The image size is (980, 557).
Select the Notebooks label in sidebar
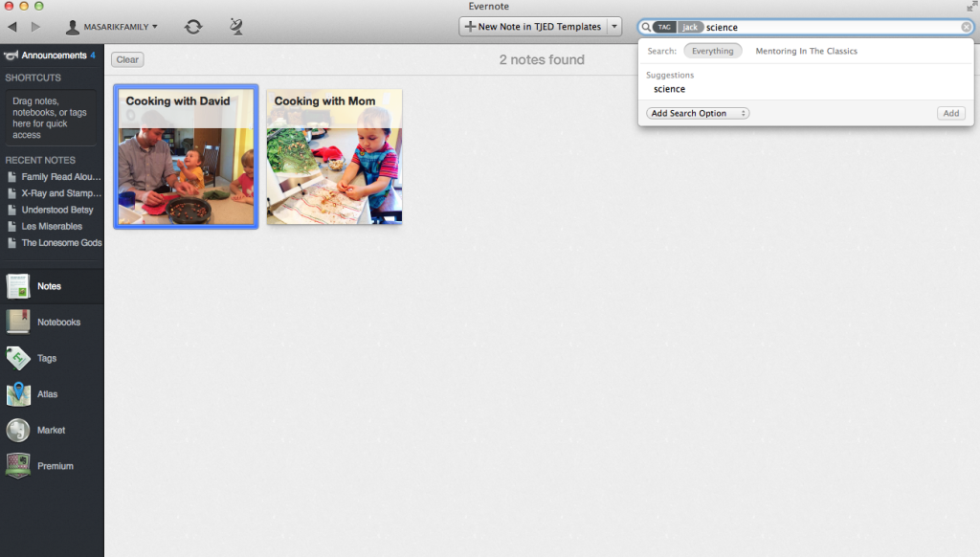coord(58,322)
